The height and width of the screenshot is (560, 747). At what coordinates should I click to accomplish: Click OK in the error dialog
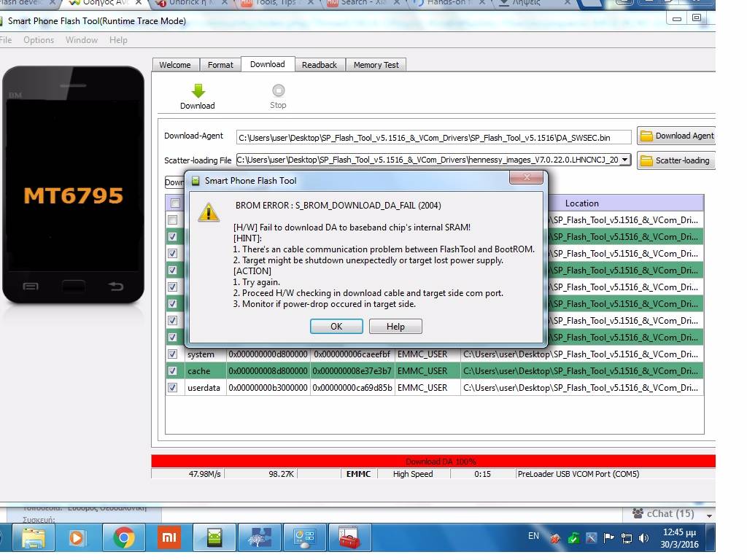pyautogui.click(x=336, y=326)
